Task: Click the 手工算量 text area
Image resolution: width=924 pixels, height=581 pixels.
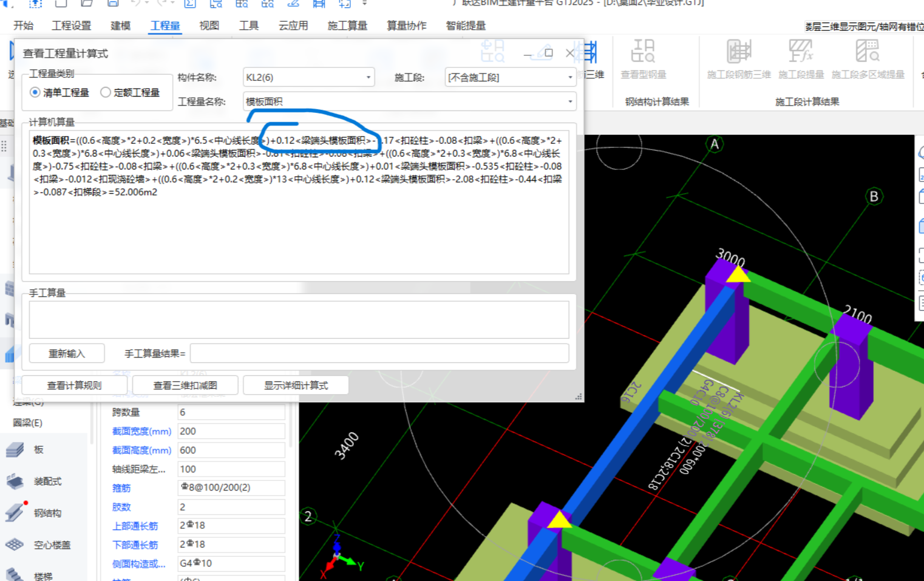Action: (x=299, y=319)
